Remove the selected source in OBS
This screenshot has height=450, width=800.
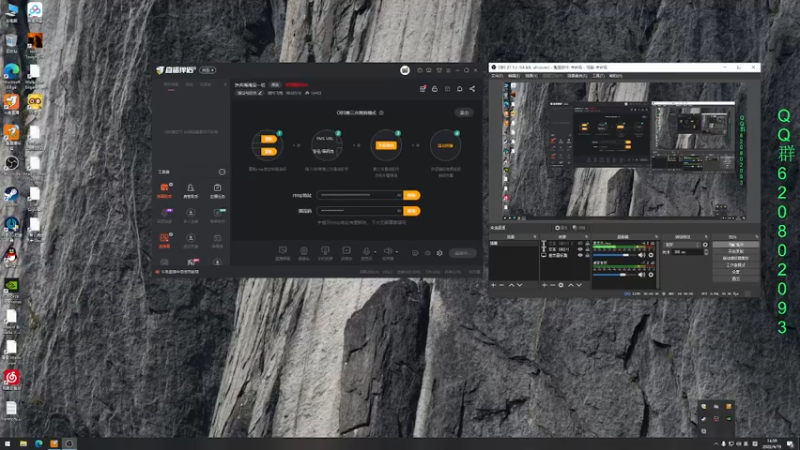tap(553, 285)
